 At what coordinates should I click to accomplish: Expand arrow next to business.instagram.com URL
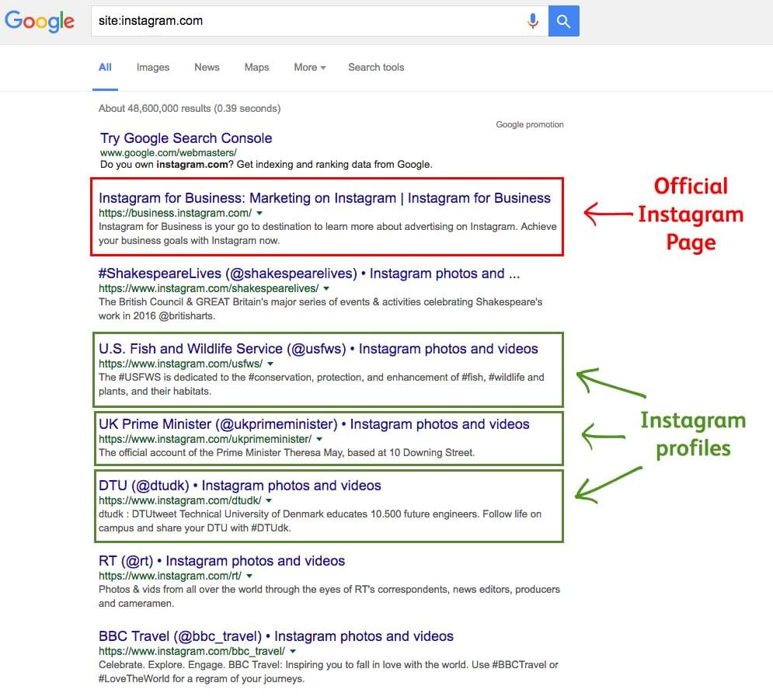click(259, 213)
